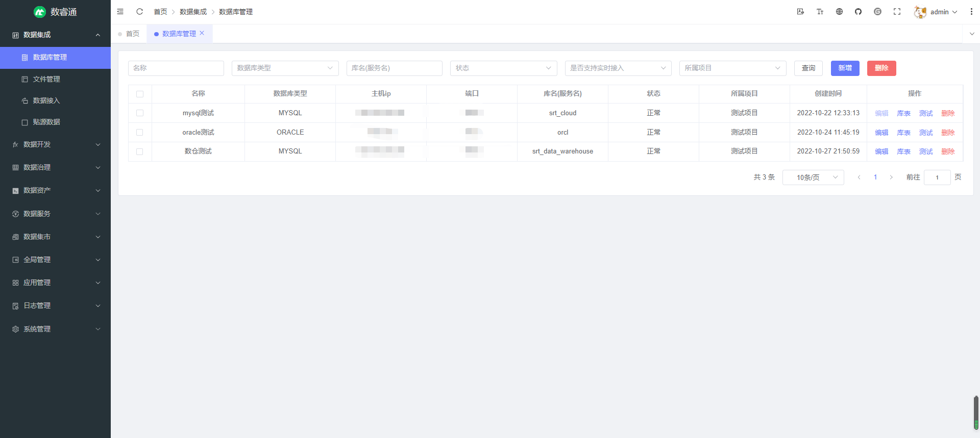The width and height of the screenshot is (980, 438).
Task: Expand the 全局管理 sidebar menu
Action: point(55,260)
